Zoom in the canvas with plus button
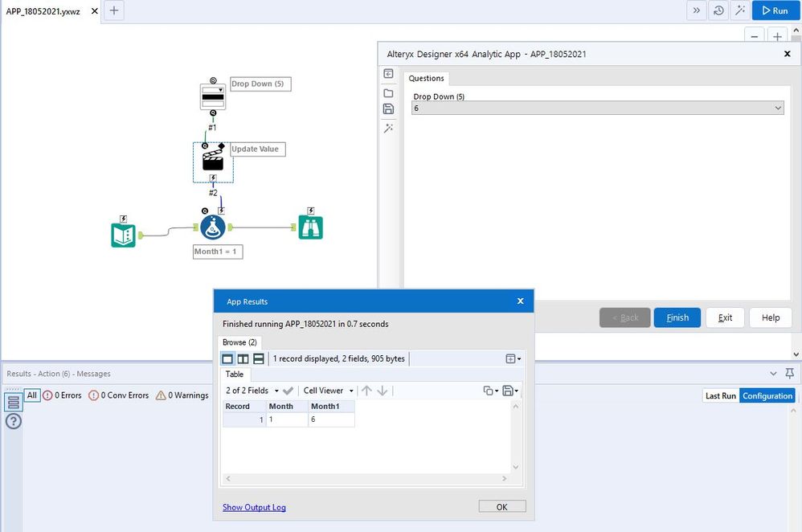The height and width of the screenshot is (532, 802). coord(777,36)
